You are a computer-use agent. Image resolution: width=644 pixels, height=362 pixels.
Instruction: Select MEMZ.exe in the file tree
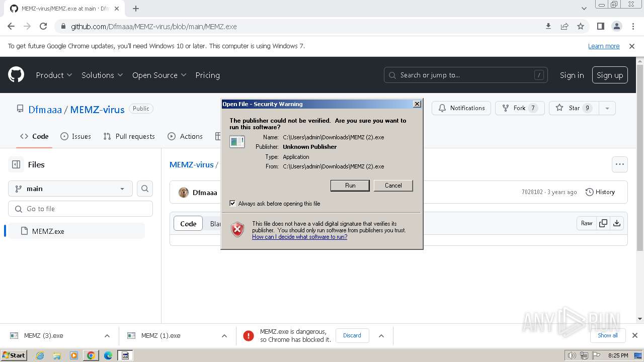point(76,231)
